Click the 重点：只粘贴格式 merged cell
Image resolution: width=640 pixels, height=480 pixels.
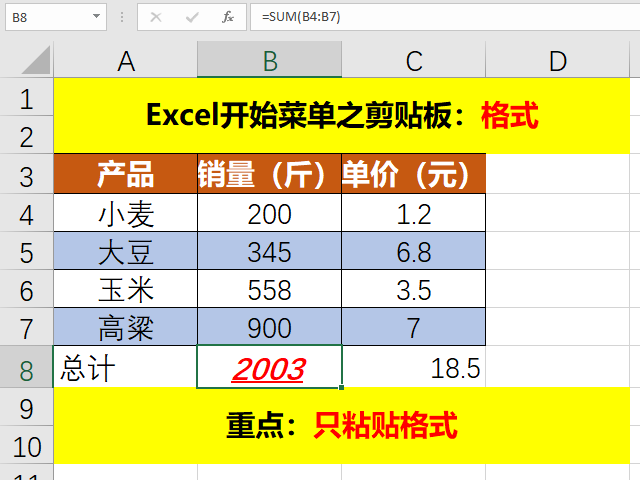[342, 426]
